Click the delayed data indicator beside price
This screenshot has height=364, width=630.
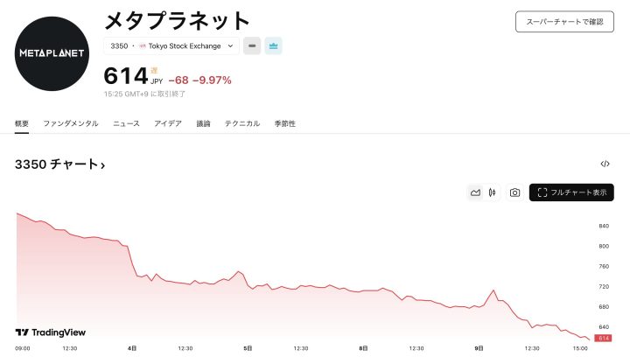[155, 71]
